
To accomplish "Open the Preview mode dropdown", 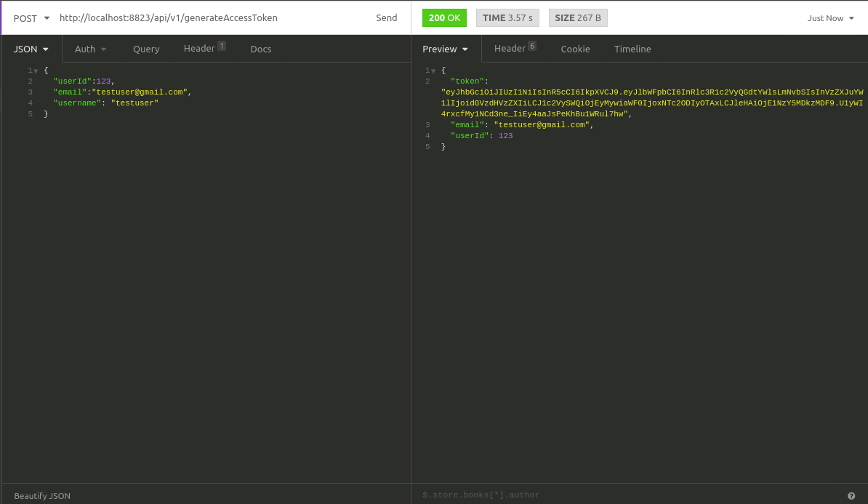I will point(444,49).
